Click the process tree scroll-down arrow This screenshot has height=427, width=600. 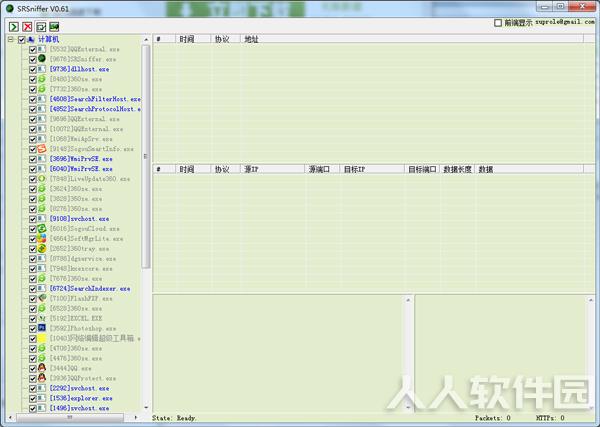[146, 408]
